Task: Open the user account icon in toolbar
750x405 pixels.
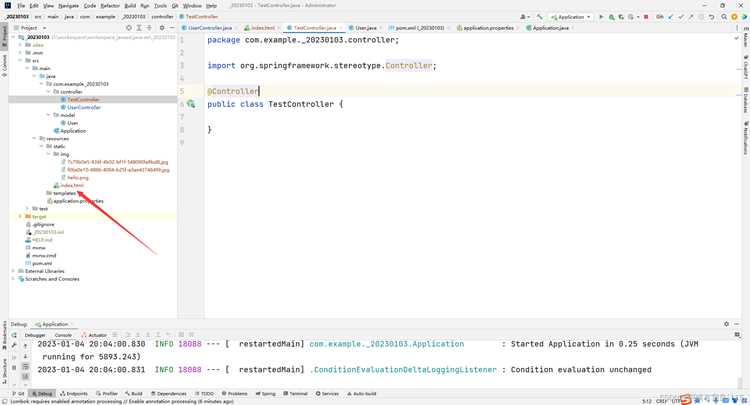Action: (x=524, y=17)
